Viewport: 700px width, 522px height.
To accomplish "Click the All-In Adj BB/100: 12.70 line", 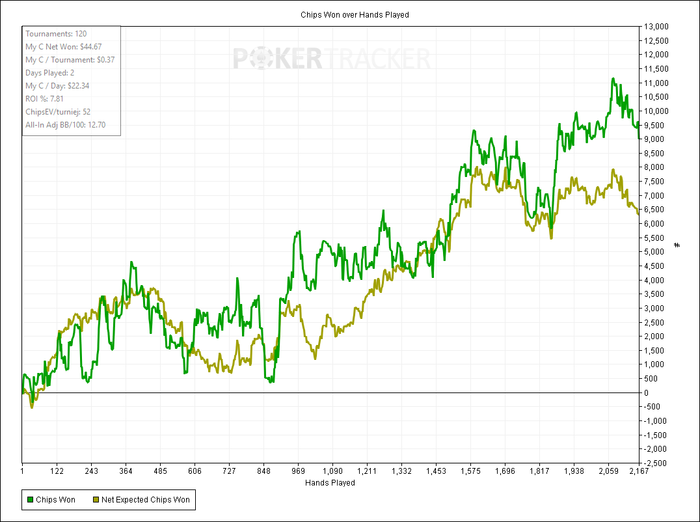I will 66,125.
